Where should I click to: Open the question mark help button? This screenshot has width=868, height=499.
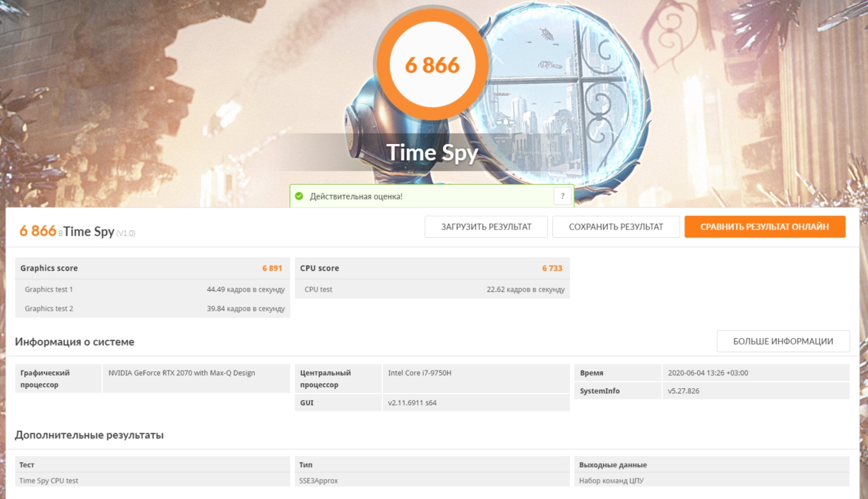(562, 196)
